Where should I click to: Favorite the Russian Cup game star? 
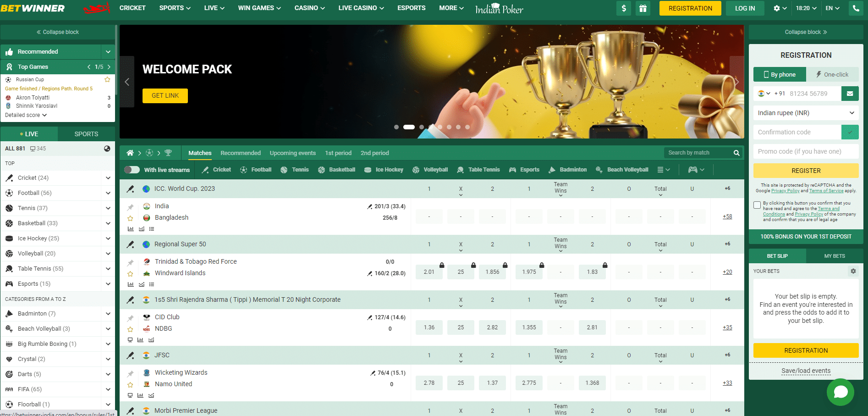click(107, 79)
